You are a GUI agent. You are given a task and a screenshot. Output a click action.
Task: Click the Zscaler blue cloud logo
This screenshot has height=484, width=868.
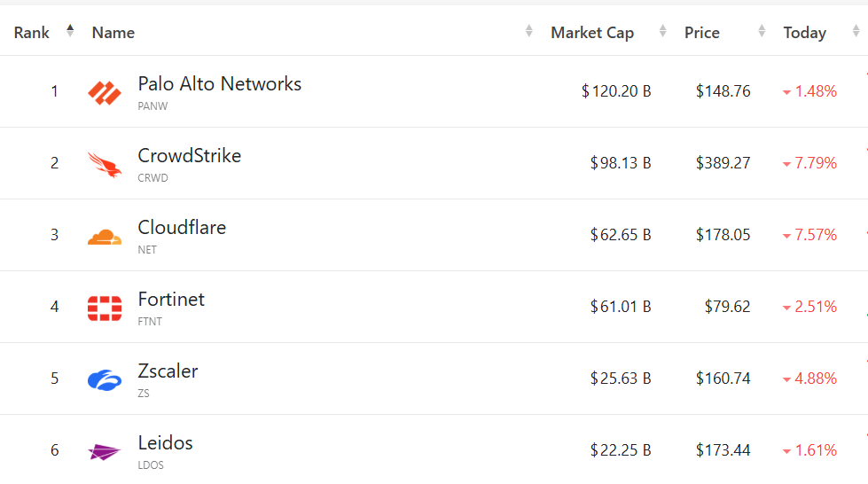tap(105, 379)
